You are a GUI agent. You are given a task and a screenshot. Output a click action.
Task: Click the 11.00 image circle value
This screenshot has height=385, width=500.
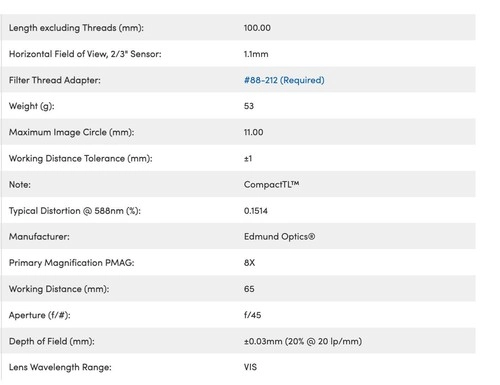[253, 132]
